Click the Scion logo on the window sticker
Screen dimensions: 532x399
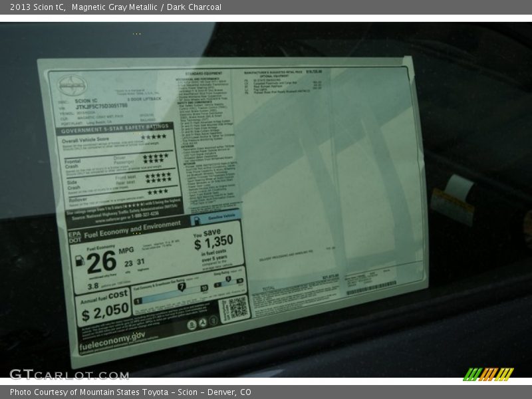point(72,86)
